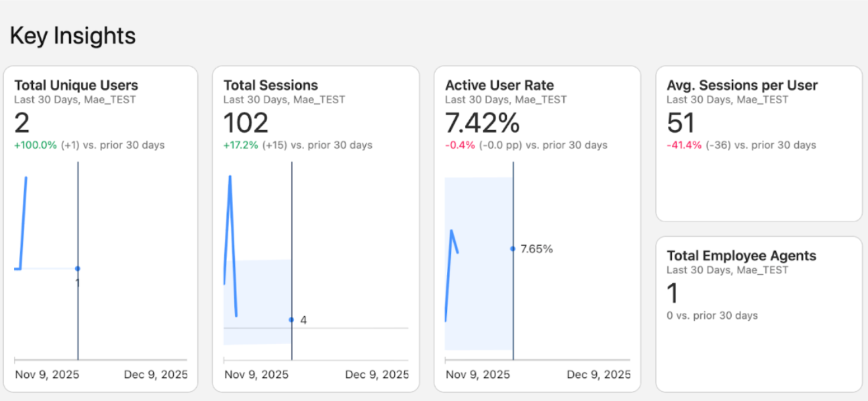Open the Total Unique Users card title
The height and width of the screenshot is (401, 868).
[76, 85]
